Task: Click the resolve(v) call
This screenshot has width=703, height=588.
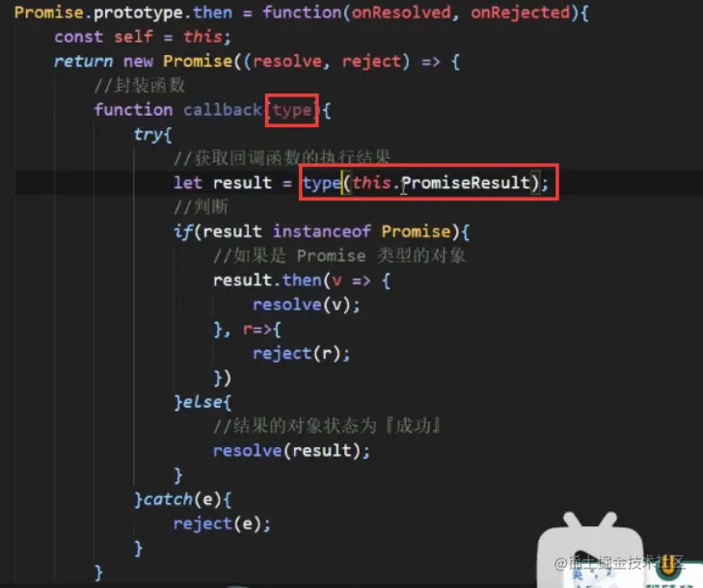Action: [x=307, y=305]
